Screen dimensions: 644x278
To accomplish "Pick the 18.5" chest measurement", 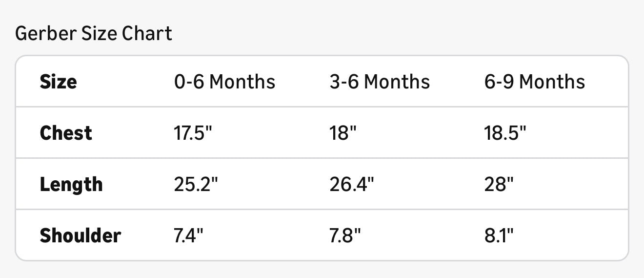I will pos(505,133).
